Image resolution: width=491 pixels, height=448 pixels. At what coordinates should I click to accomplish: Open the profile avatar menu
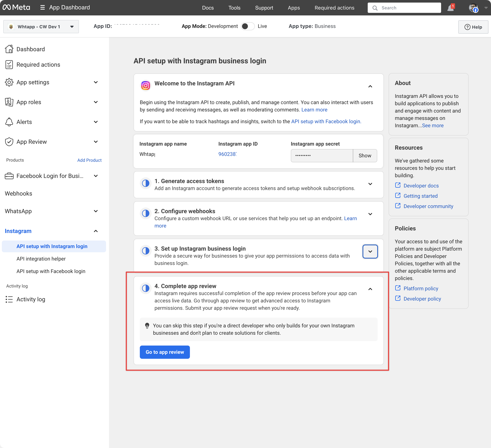coord(473,8)
